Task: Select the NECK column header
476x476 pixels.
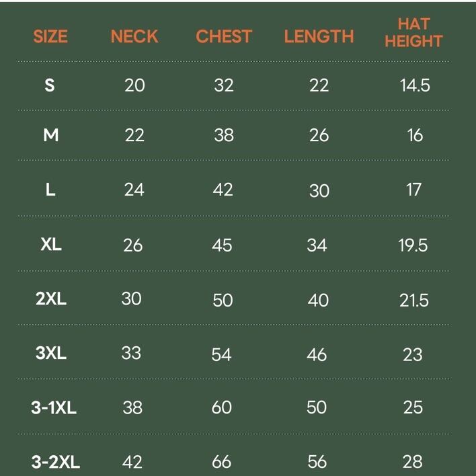Action: coord(134,36)
